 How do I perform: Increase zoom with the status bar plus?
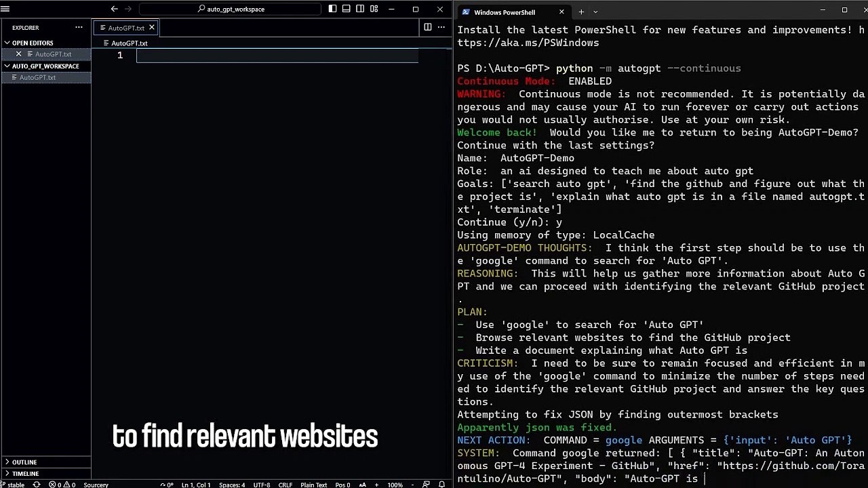376,485
